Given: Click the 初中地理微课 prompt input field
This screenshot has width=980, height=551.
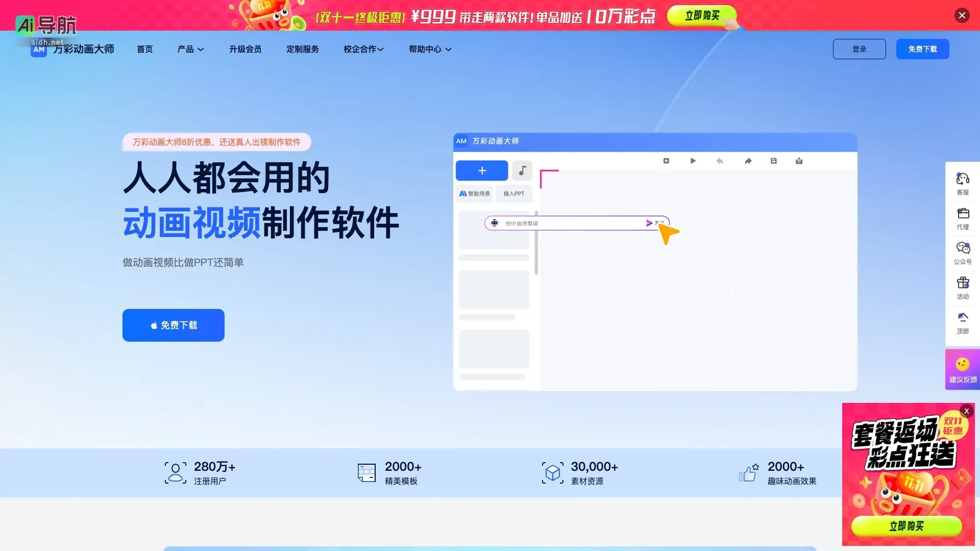Looking at the screenshot, I should pos(576,223).
